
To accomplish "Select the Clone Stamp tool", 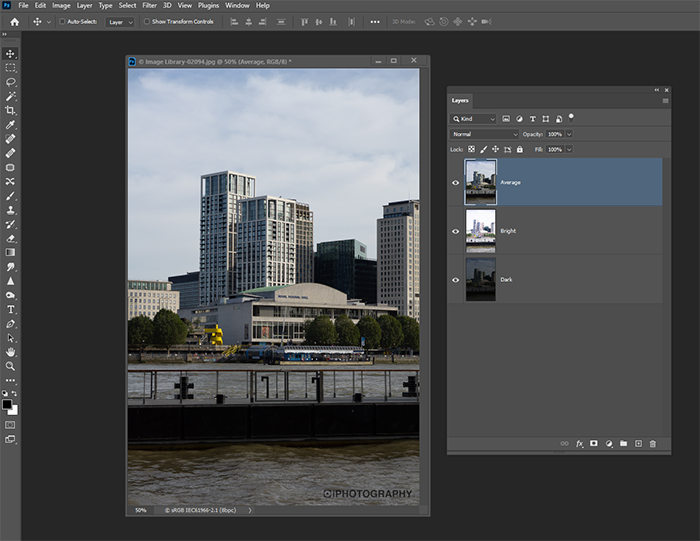I will pos(10,210).
